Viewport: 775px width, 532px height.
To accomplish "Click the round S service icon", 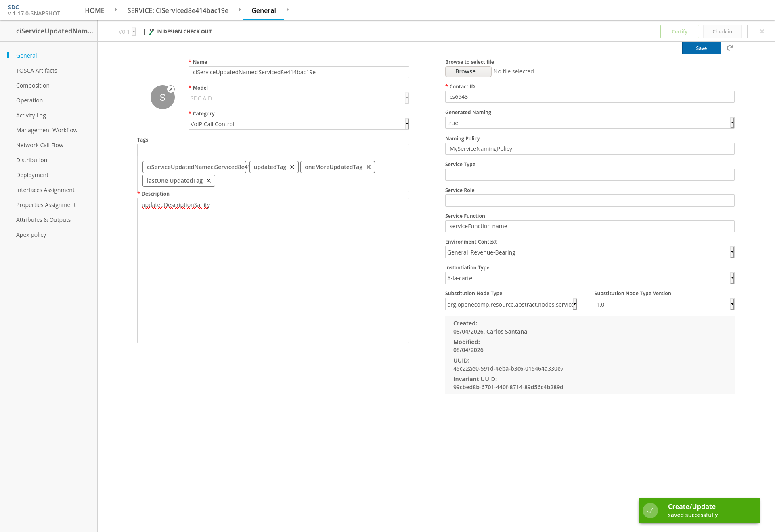I will pyautogui.click(x=163, y=97).
